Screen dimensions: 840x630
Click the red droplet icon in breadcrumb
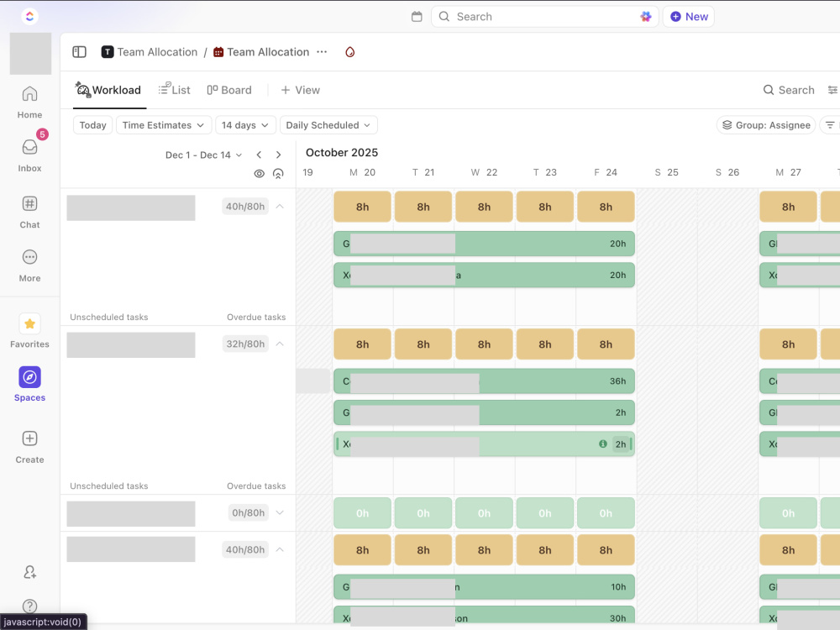[x=349, y=52]
